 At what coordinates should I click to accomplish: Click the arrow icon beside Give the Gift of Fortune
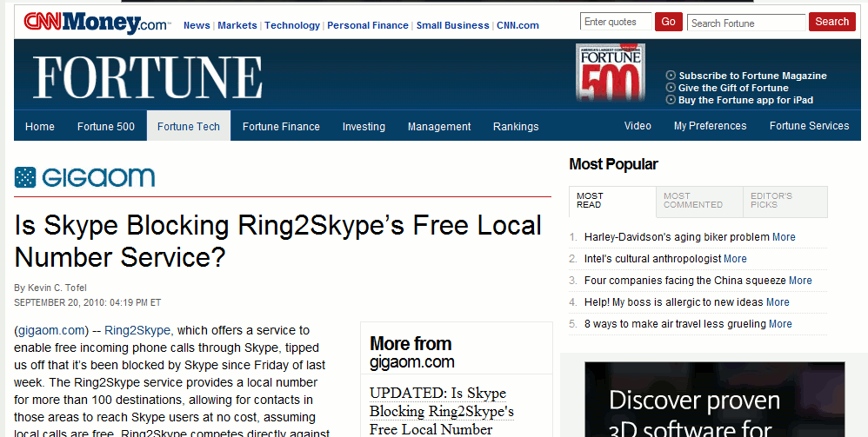click(x=671, y=88)
